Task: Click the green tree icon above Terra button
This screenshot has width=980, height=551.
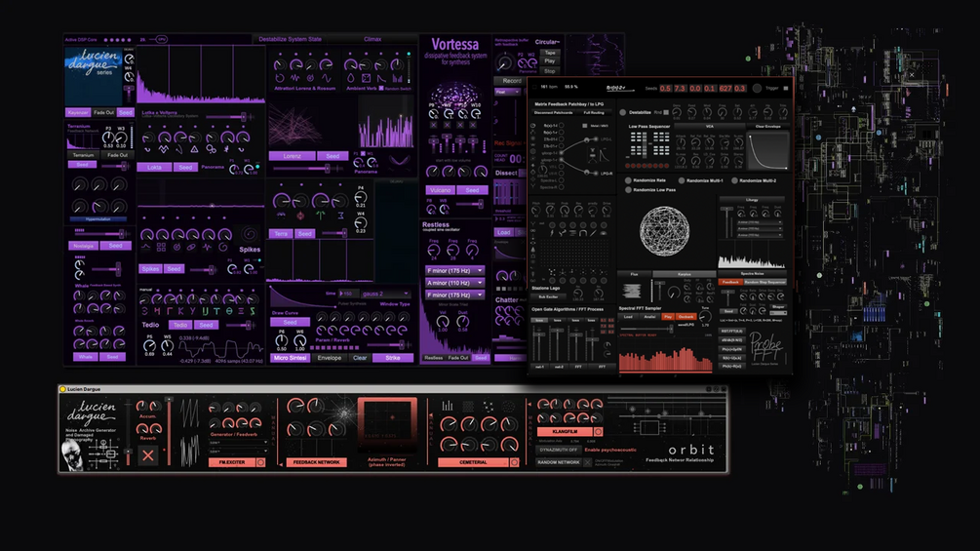Action: [x=321, y=216]
